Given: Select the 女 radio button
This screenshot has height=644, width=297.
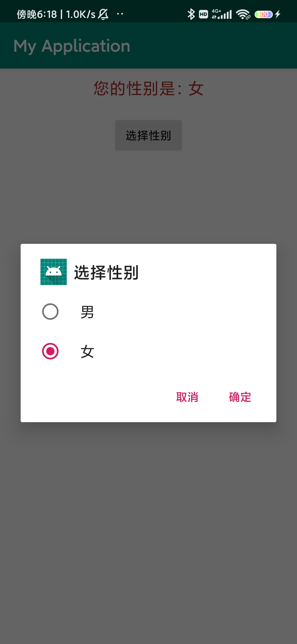Looking at the screenshot, I should click(x=50, y=351).
